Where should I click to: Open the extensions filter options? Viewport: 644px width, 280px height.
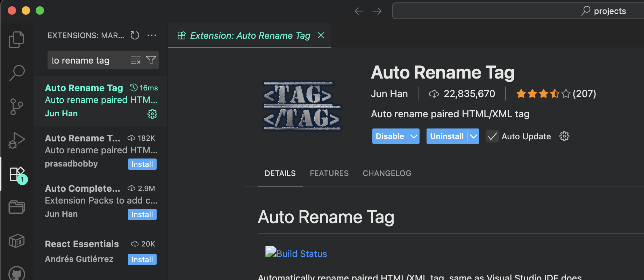coord(151,60)
